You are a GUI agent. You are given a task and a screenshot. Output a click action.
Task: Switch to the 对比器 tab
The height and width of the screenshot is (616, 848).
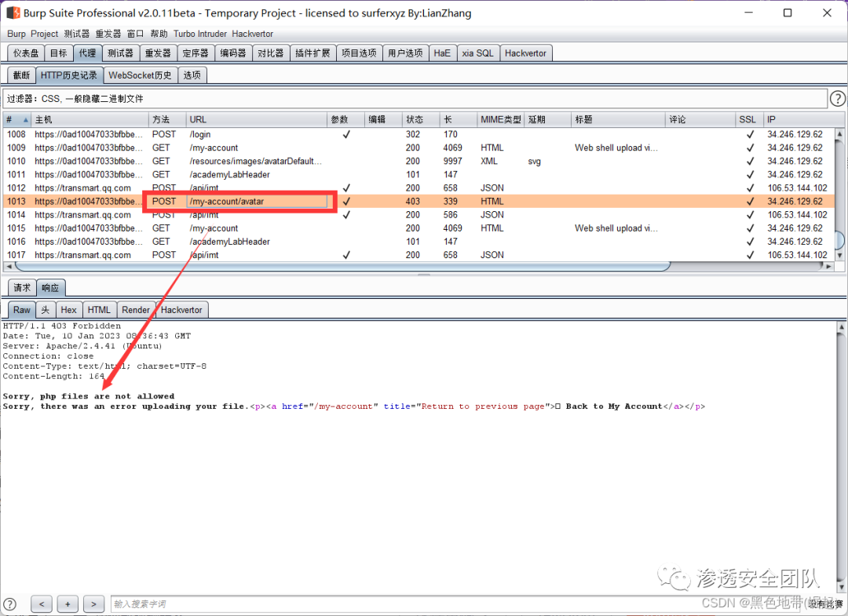coord(270,53)
